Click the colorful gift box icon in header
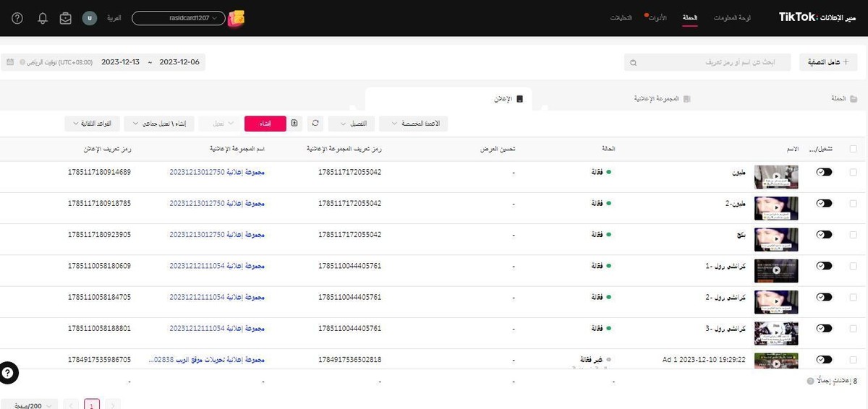This screenshot has width=868, height=409. [x=237, y=18]
